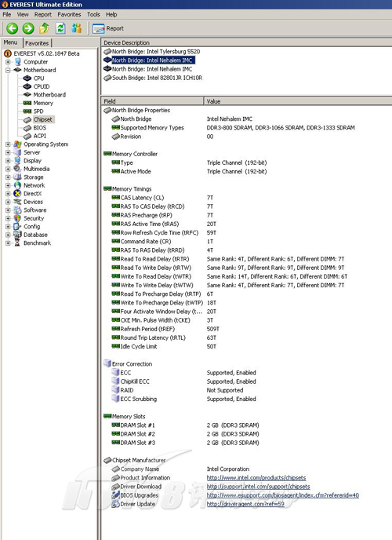The image size is (392, 540).
Task: Click the Manage Users people icon
Action: click(76, 28)
